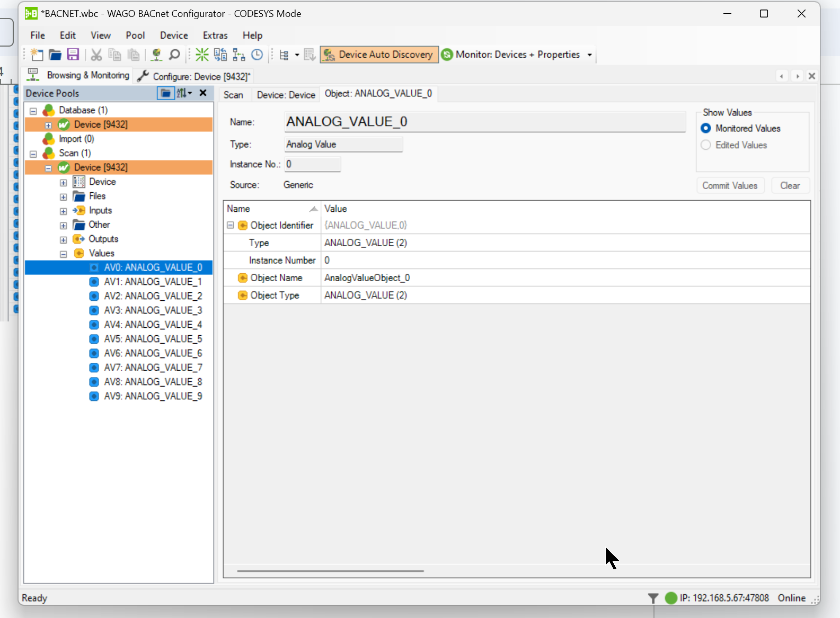Expand the Device folder node
This screenshot has width=840, height=618.
pyautogui.click(x=64, y=183)
